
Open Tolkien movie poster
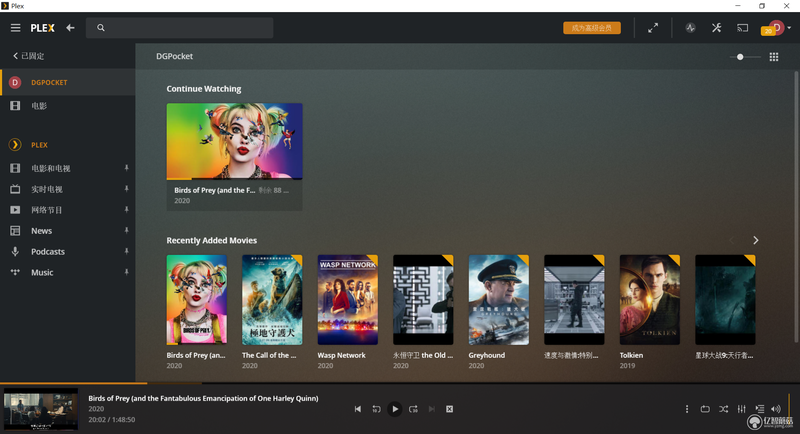(649, 300)
